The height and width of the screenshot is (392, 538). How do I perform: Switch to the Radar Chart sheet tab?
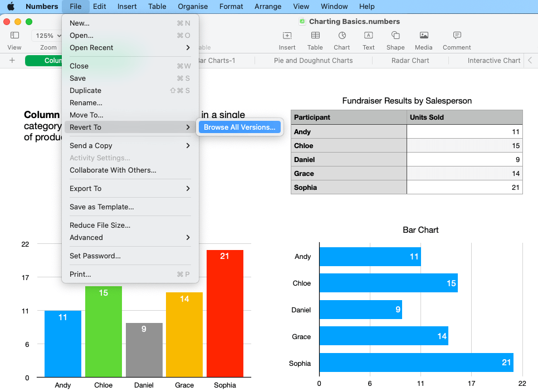tap(410, 60)
